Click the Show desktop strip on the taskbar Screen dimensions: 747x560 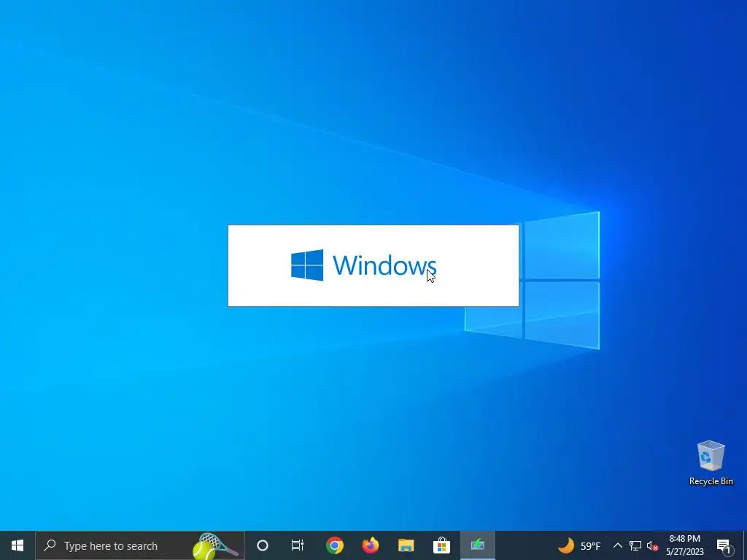(x=745, y=545)
